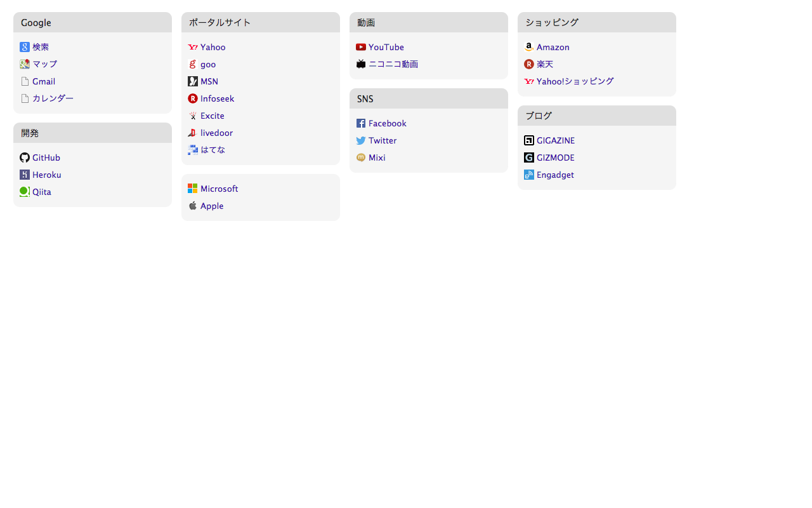
Task: Click the GIGAZINE square icon
Action: [529, 140]
